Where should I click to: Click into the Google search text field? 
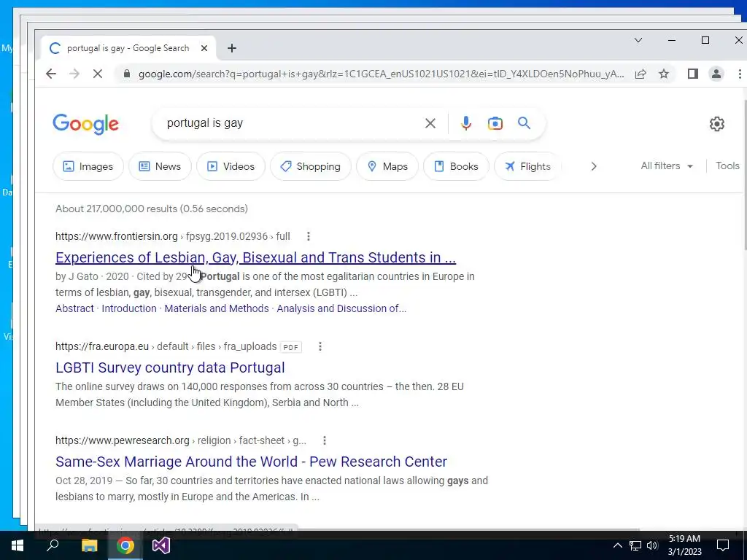pos(290,123)
